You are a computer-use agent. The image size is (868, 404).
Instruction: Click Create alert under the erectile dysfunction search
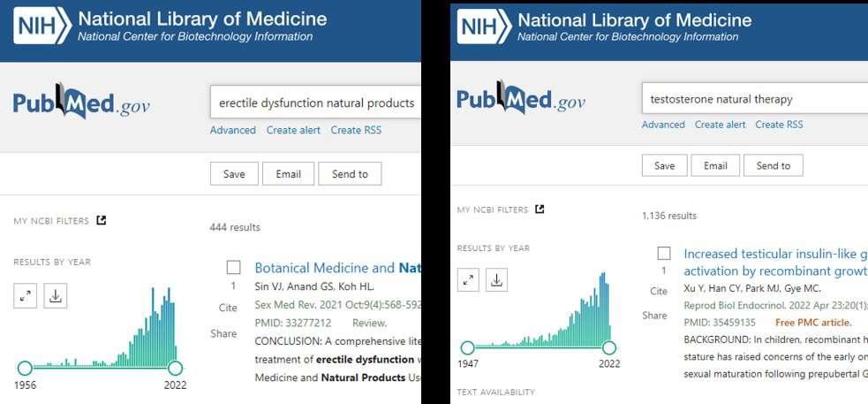[x=293, y=130]
